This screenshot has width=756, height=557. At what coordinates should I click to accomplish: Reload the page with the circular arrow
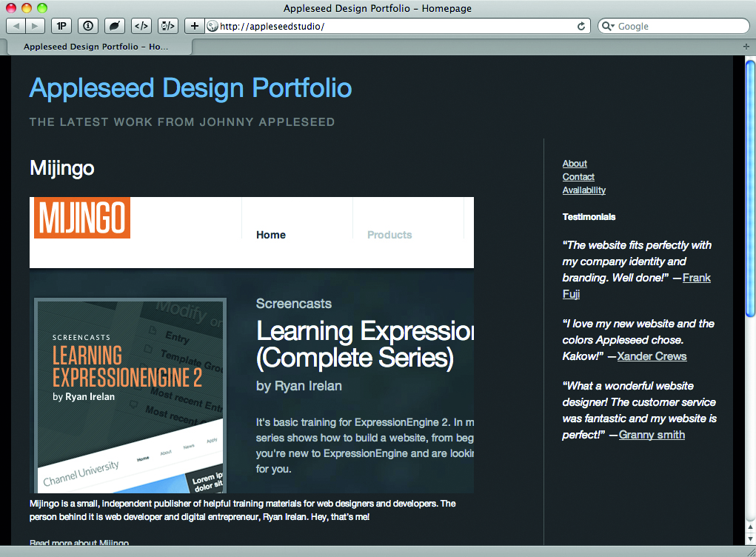coord(581,26)
